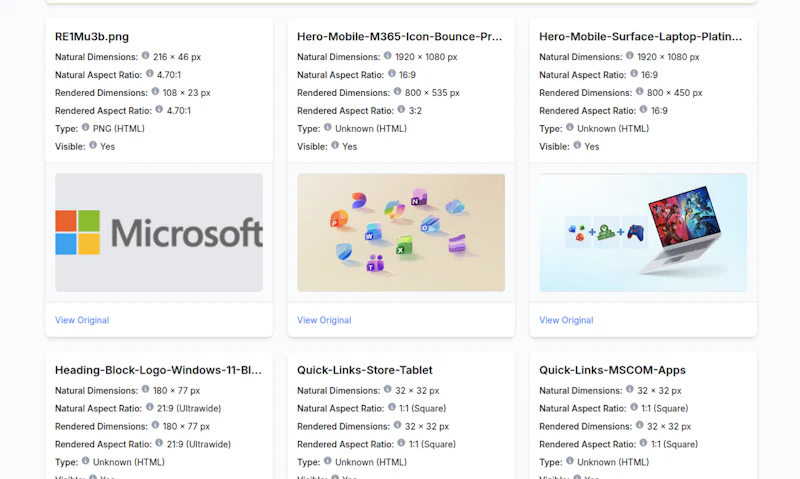Click Natural Dimensions info icon in Heading-Block-Logo-Windows-11 card
800x479 pixels.
click(145, 389)
